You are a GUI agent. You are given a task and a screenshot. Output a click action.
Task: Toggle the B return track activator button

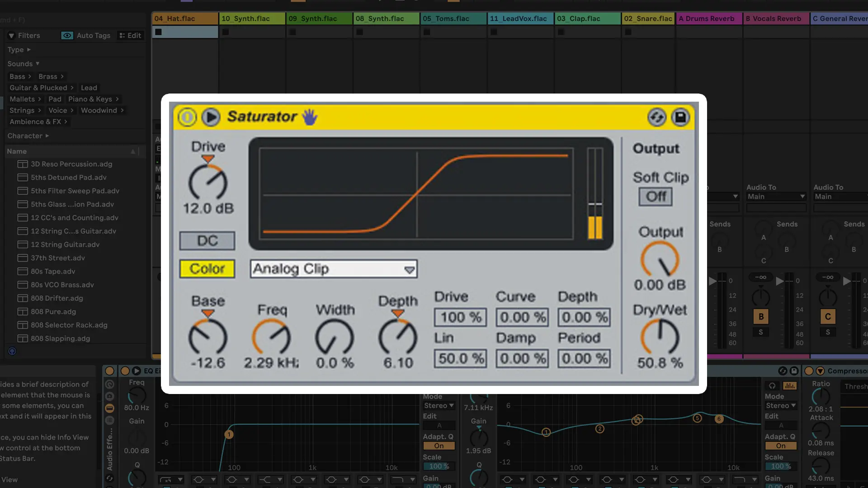(x=761, y=317)
